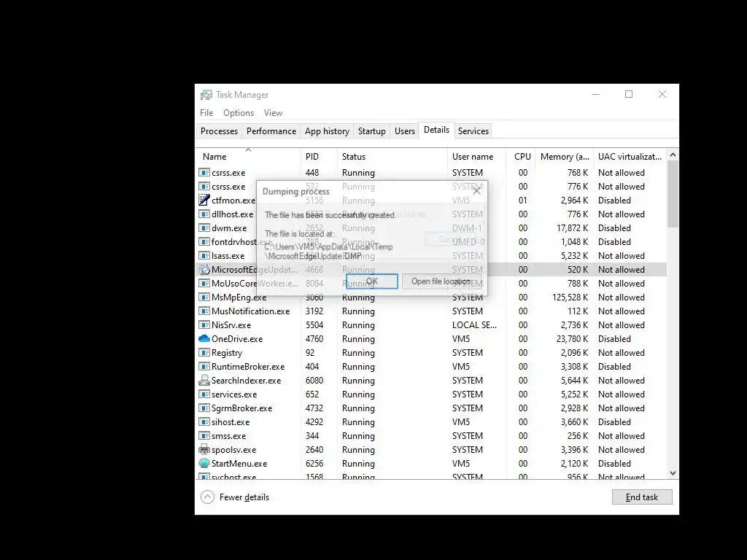Screen dimensions: 747x560
Task: Click the scrollbar down arrow
Action: point(673,472)
